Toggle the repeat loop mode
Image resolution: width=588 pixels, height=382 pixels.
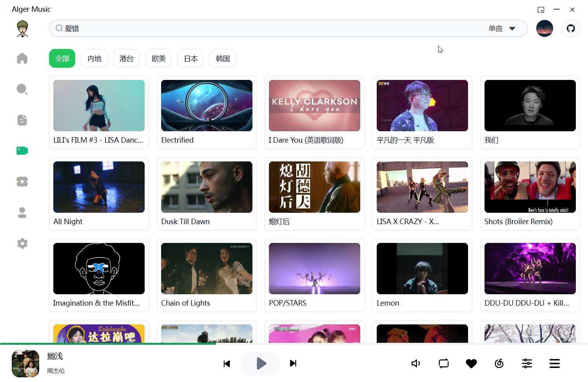(x=443, y=364)
